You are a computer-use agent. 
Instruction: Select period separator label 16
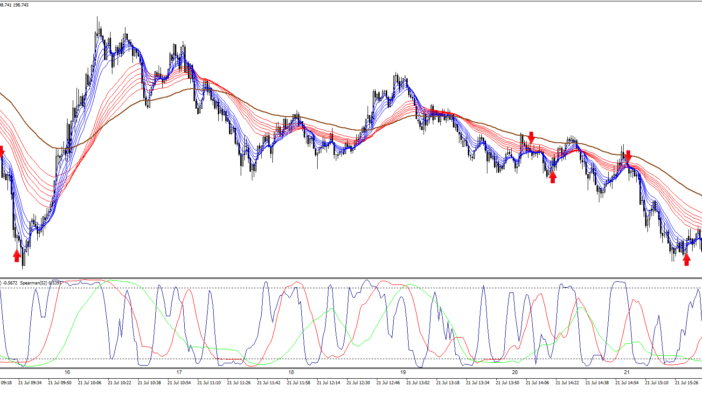67,373
